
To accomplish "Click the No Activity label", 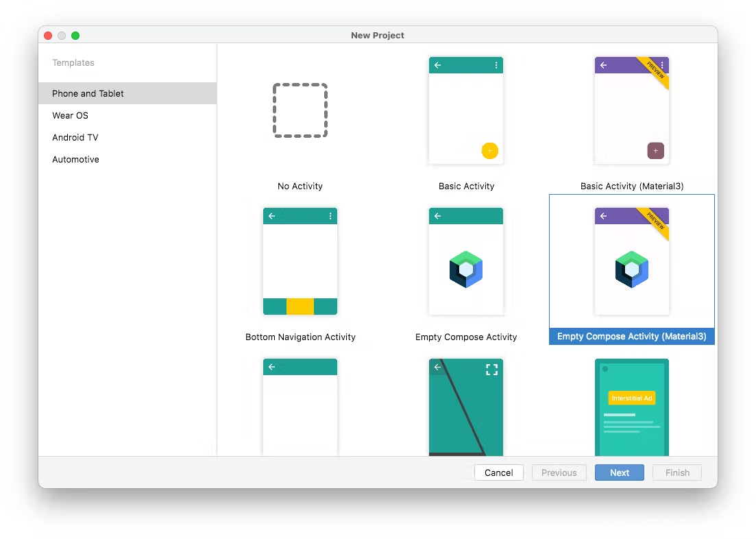I will pos(300,187).
